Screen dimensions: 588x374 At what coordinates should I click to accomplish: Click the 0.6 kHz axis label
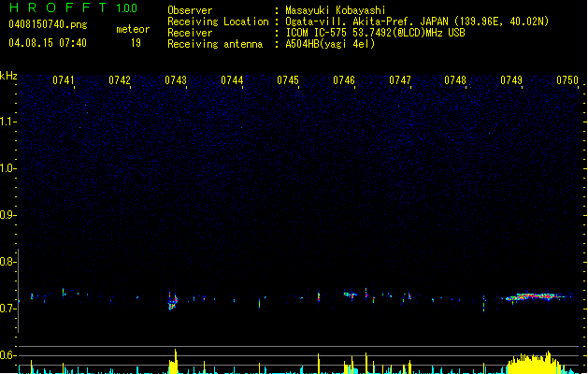pyautogui.click(x=7, y=355)
